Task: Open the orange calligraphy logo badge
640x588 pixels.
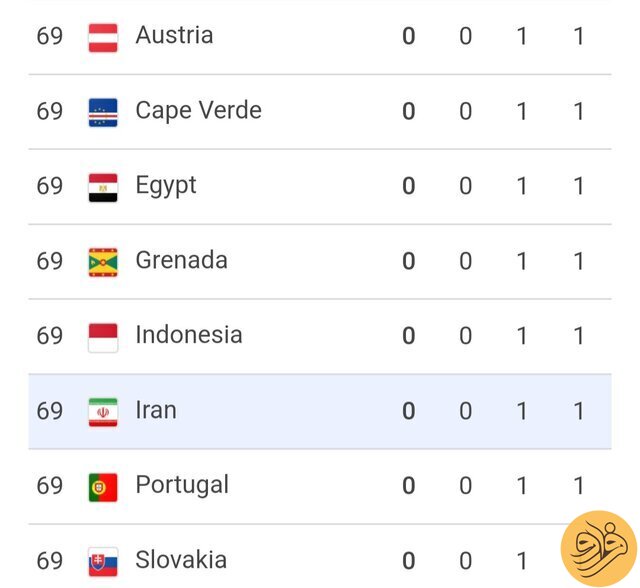Action: coord(598,549)
